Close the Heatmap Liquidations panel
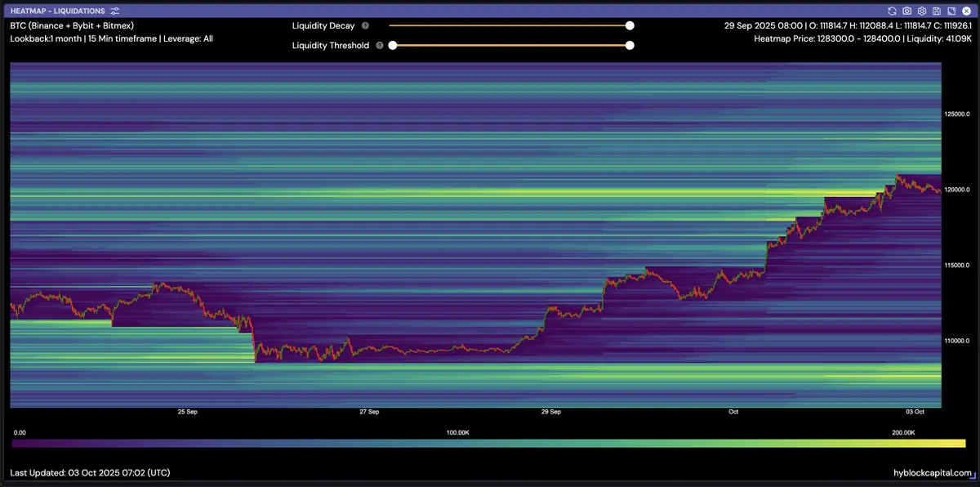This screenshot has height=487, width=980. (x=965, y=11)
